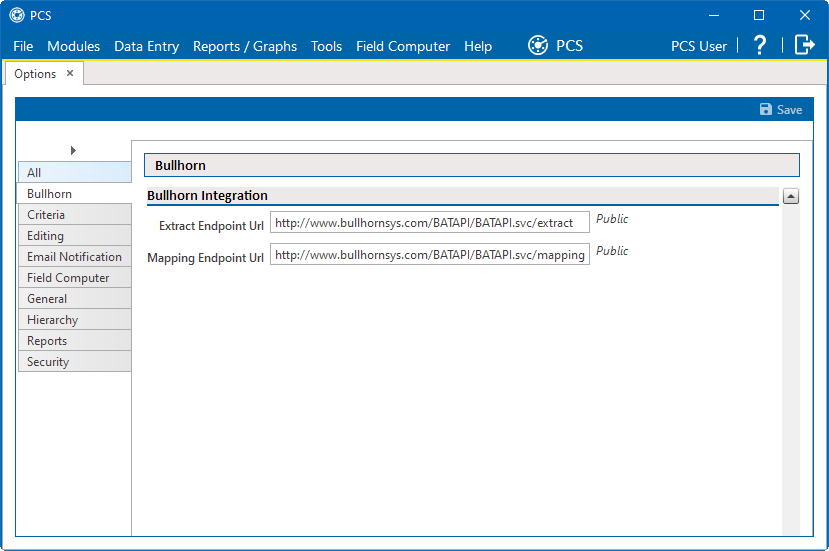829x551 pixels.
Task: Select the Reports category
Action: point(75,341)
